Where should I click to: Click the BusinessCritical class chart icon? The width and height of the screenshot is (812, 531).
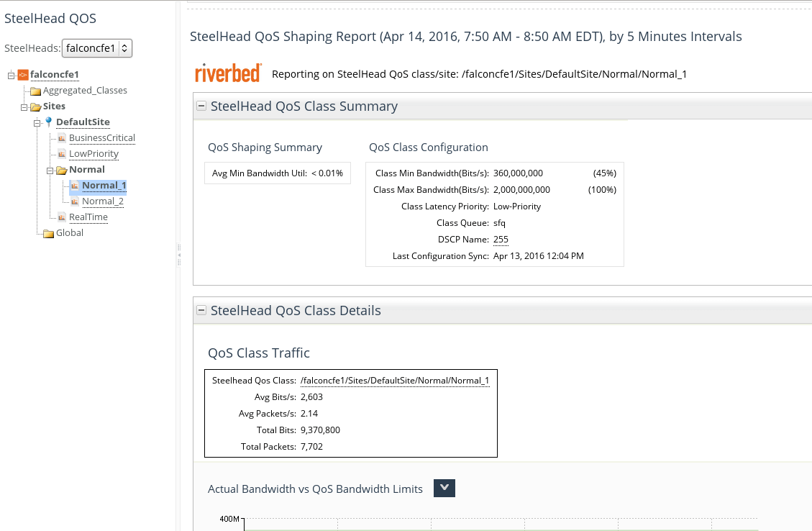click(x=62, y=138)
